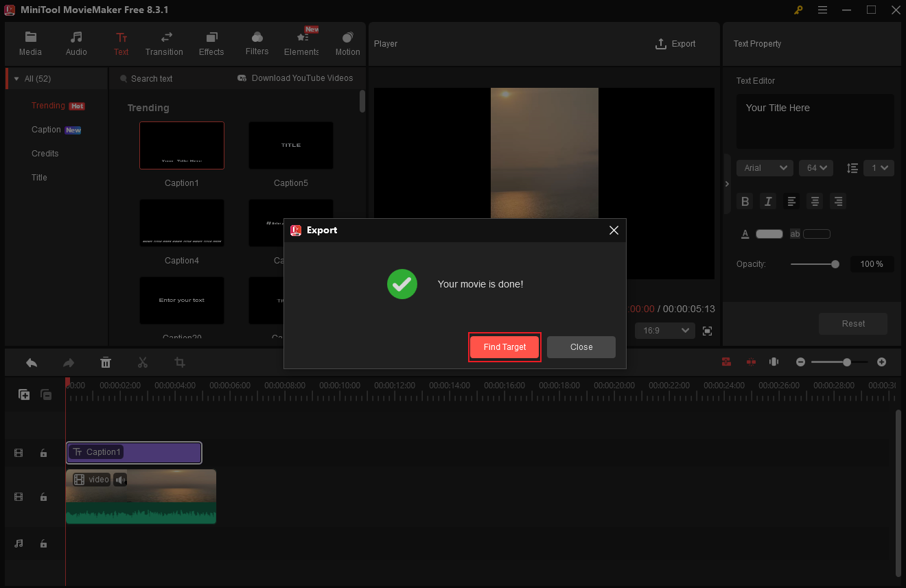Select the Audio panel icon
This screenshot has width=906, height=588.
(75, 43)
